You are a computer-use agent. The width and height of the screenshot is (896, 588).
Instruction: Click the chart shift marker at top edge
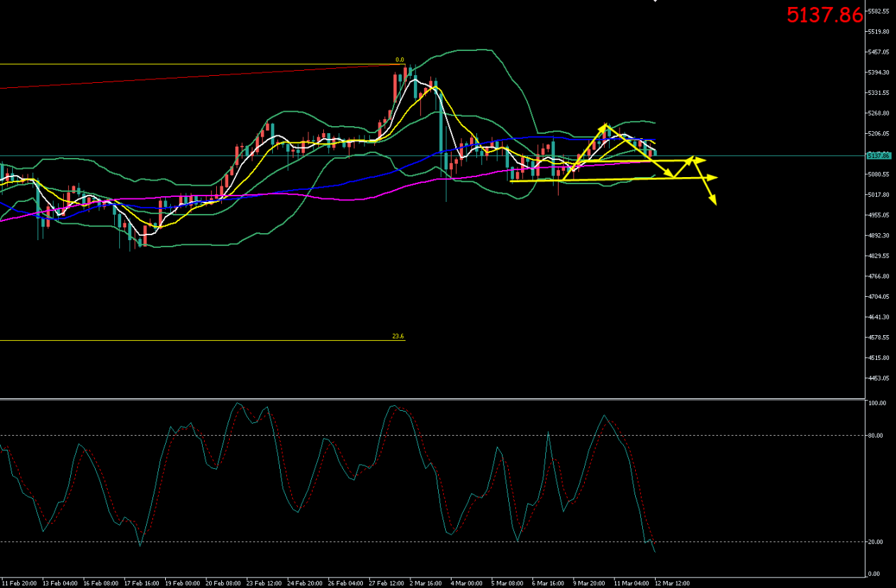(x=654, y=1)
